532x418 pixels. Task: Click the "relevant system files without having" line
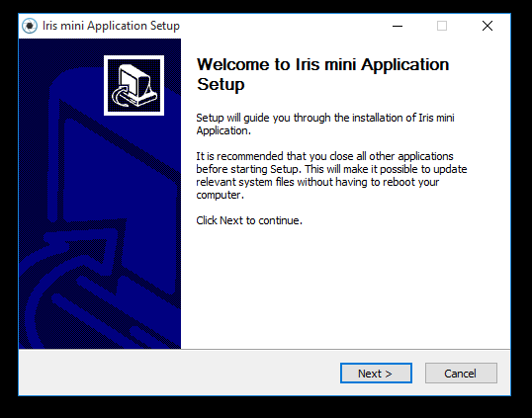[317, 182]
